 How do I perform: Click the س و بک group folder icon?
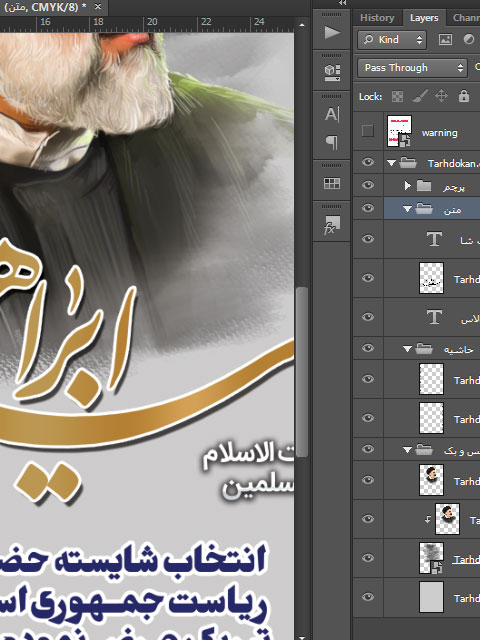click(x=424, y=450)
